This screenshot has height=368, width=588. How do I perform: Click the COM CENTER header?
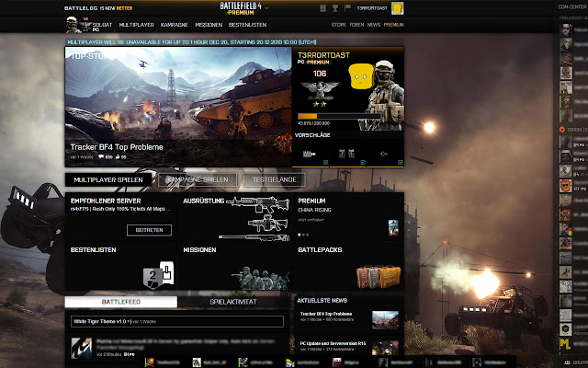(x=572, y=6)
